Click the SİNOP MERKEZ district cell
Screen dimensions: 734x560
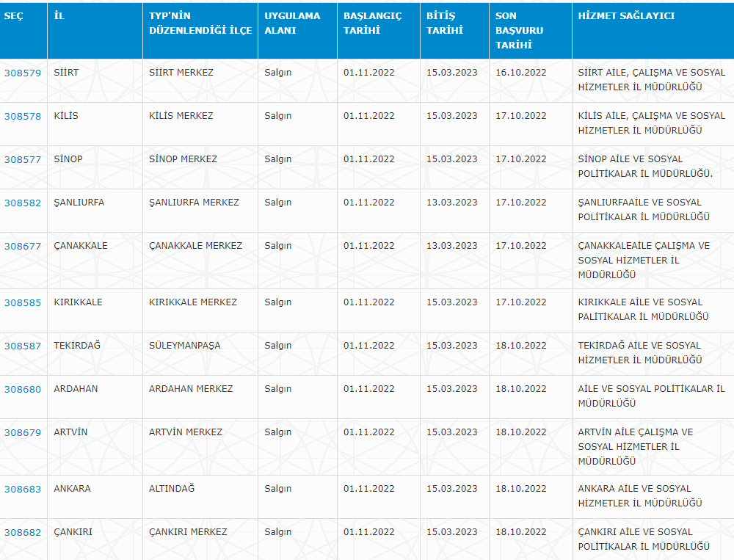coord(200,167)
